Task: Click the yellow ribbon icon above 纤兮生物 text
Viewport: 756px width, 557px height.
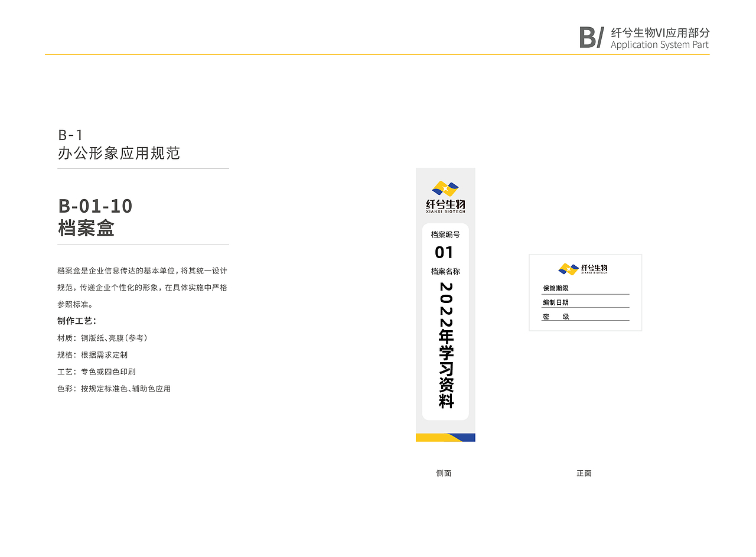Action: point(445,189)
